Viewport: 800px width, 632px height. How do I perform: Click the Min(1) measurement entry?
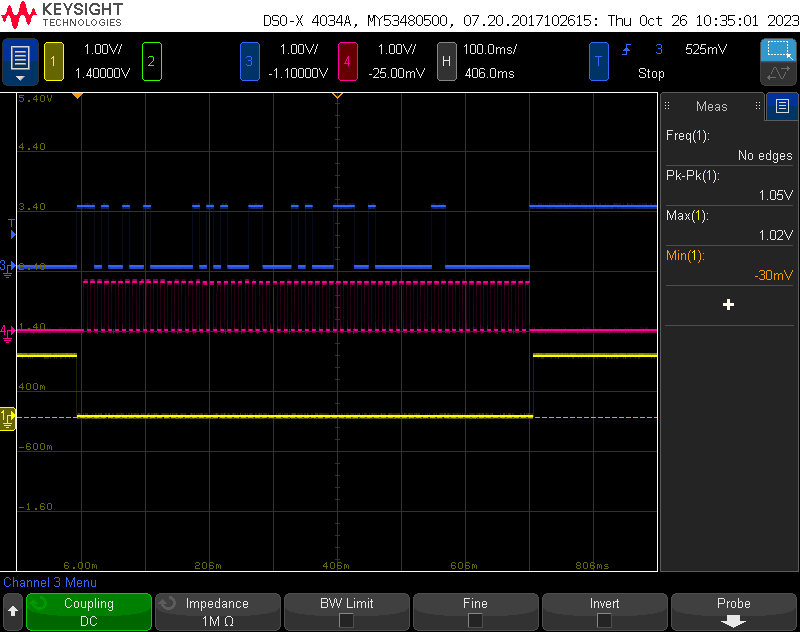tap(728, 265)
